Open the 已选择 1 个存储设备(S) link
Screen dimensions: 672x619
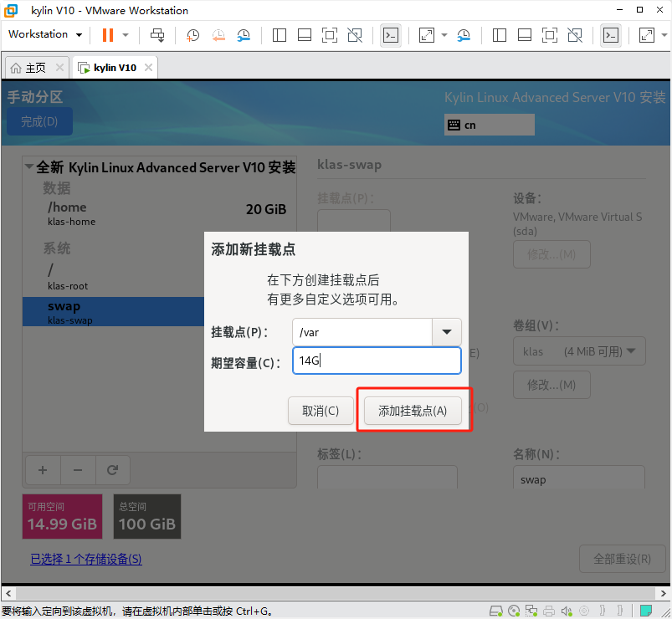85,559
